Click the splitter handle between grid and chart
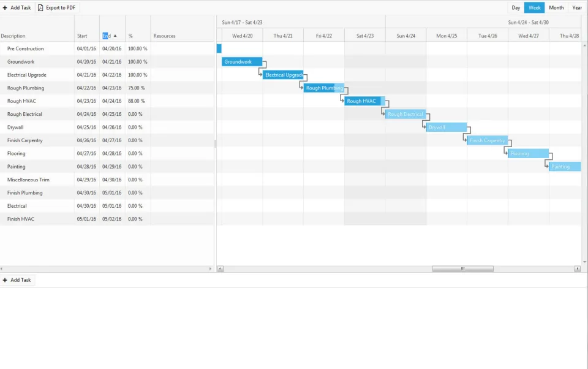Screen dimensions: 588x369 [215, 143]
